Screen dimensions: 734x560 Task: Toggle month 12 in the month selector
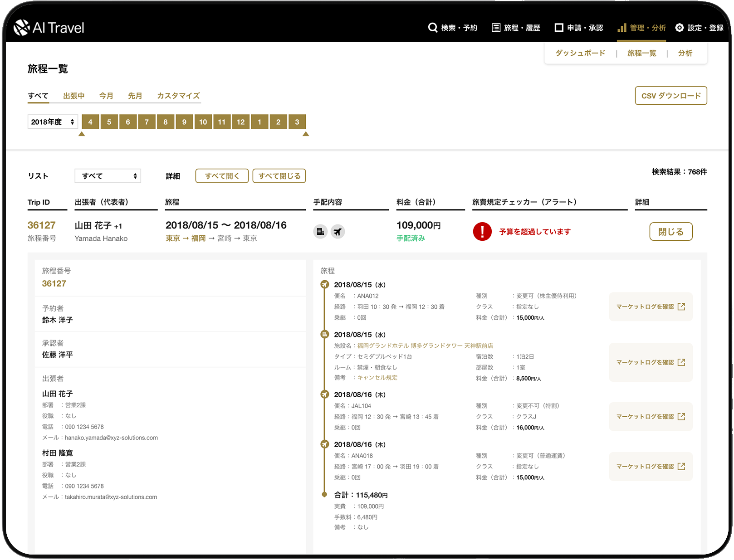click(x=240, y=122)
